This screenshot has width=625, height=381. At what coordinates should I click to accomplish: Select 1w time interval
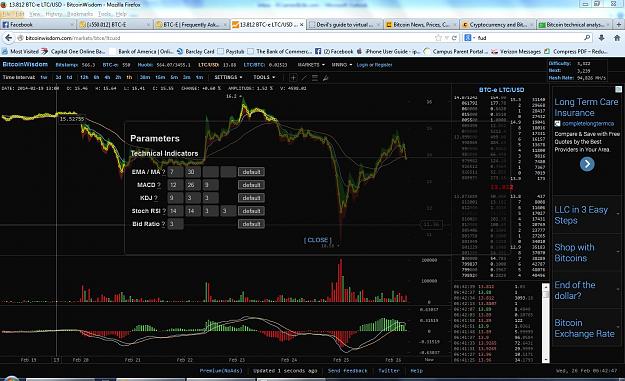(x=44, y=77)
